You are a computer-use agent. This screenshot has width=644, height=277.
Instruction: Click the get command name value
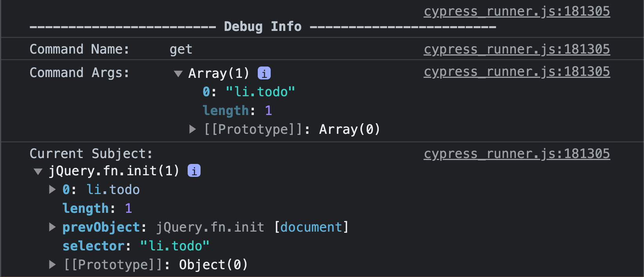[181, 49]
